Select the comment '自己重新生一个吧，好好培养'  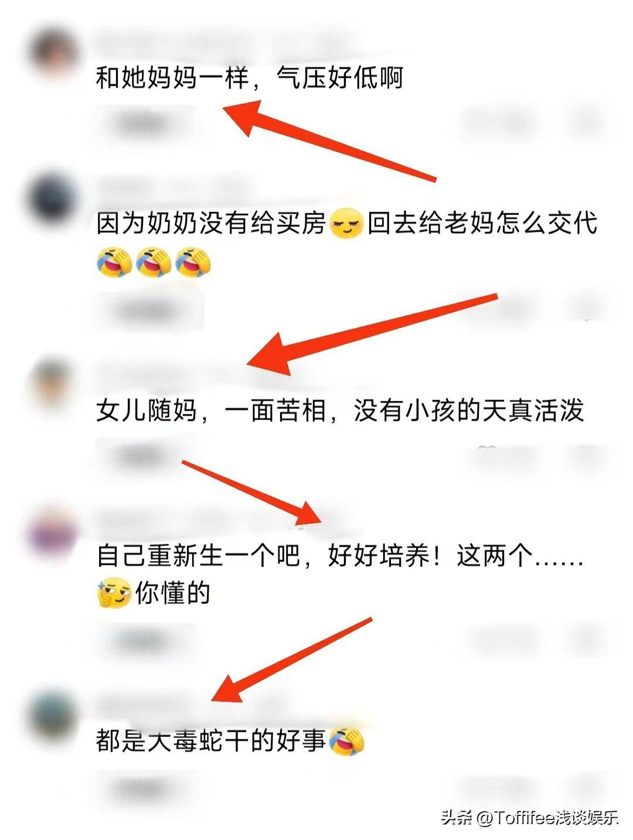point(341,575)
